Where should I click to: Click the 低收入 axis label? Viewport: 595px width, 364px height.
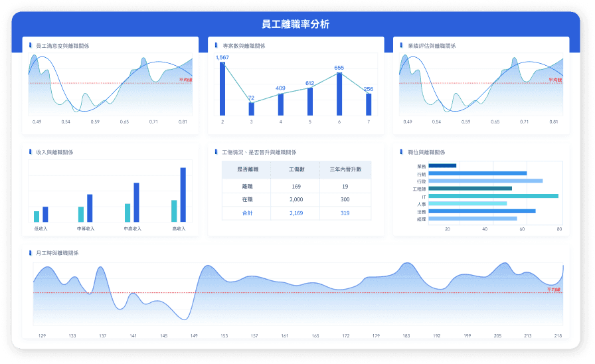[41, 228]
